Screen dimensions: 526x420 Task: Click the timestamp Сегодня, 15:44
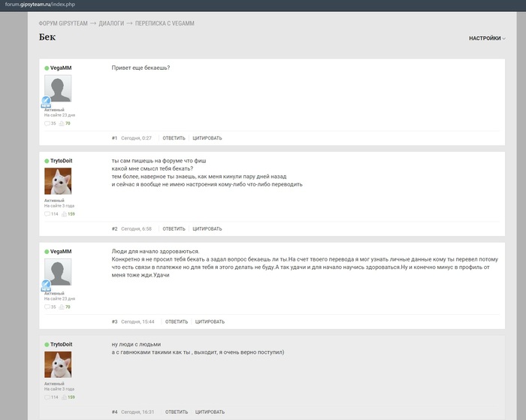(138, 322)
